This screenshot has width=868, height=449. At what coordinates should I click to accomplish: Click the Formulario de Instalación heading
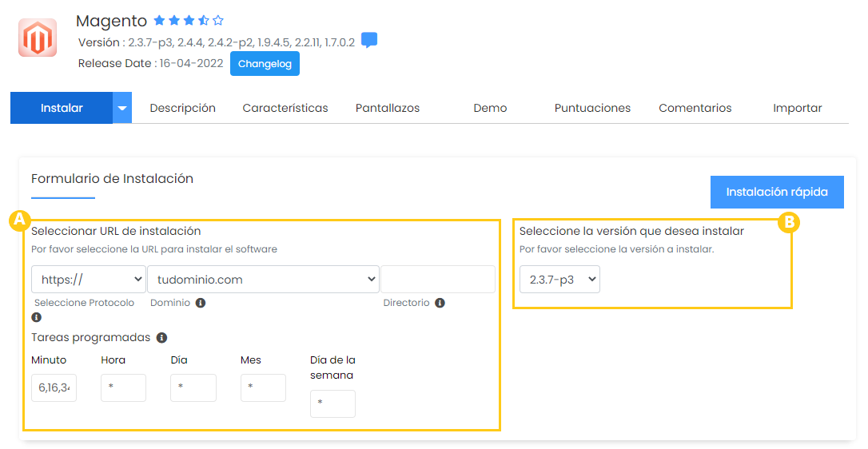113,179
